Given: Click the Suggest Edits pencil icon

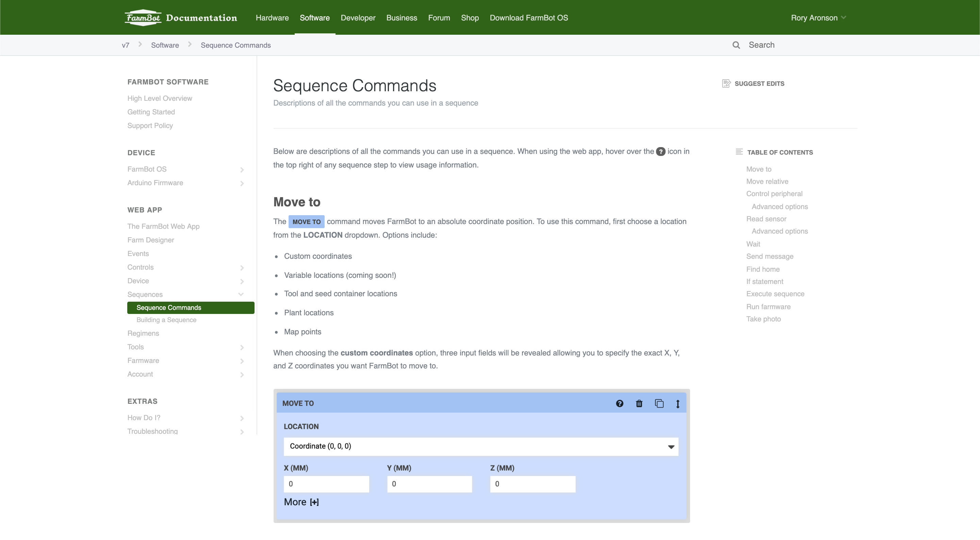Looking at the screenshot, I should (726, 83).
